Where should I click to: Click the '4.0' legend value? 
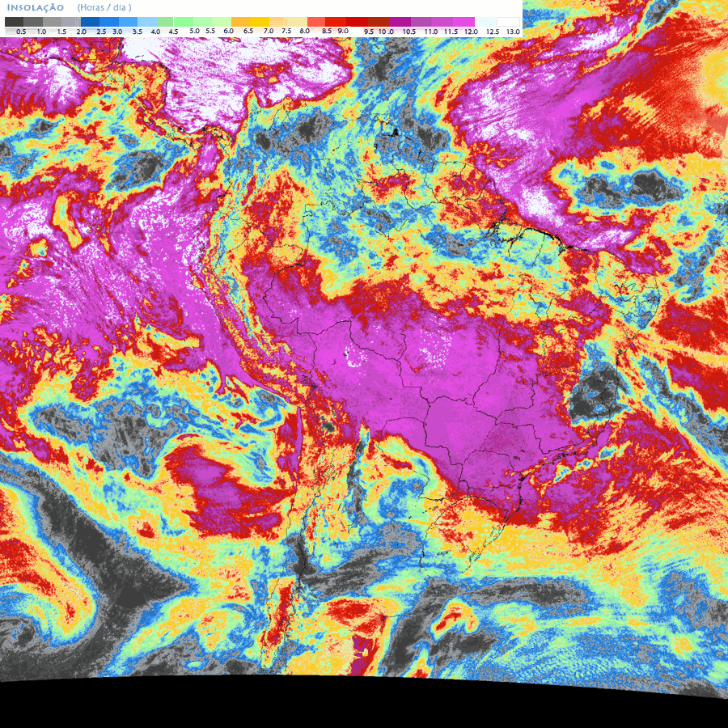(155, 32)
